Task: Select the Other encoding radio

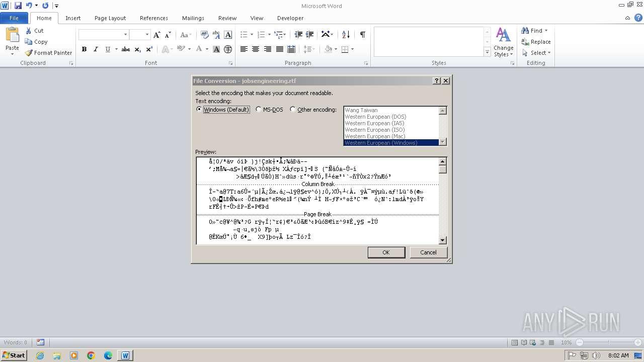Action: click(293, 110)
